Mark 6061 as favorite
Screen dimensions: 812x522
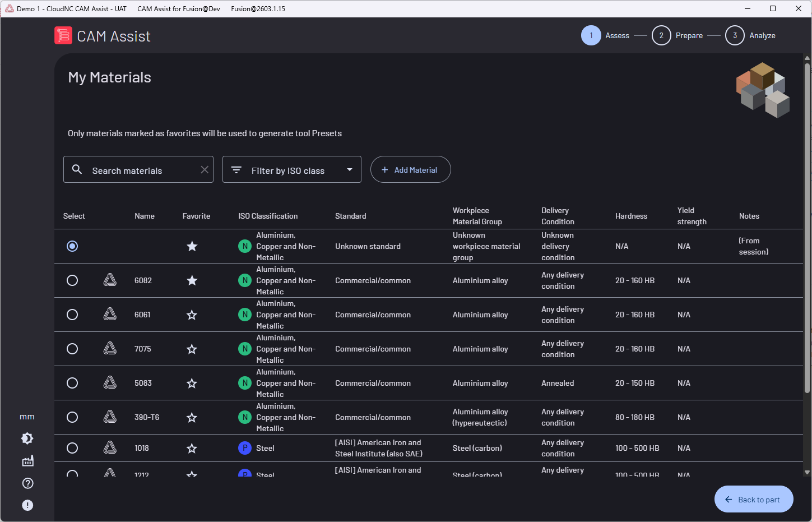point(192,315)
